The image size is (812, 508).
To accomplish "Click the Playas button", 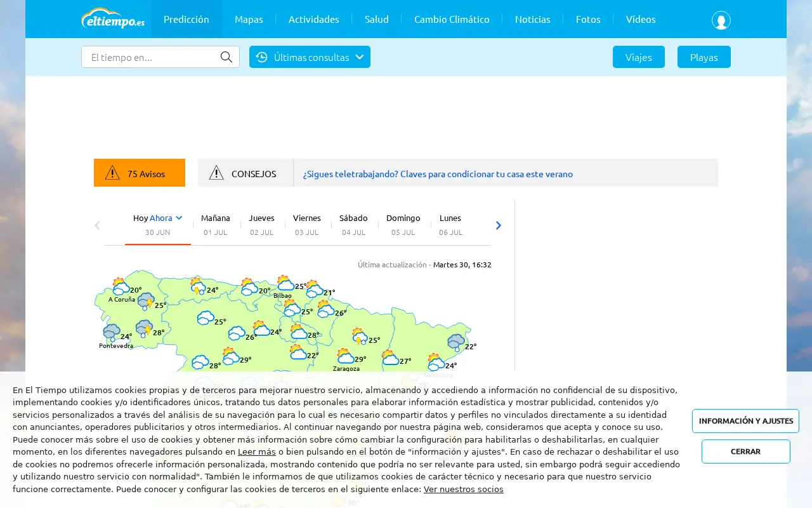I will [x=704, y=57].
